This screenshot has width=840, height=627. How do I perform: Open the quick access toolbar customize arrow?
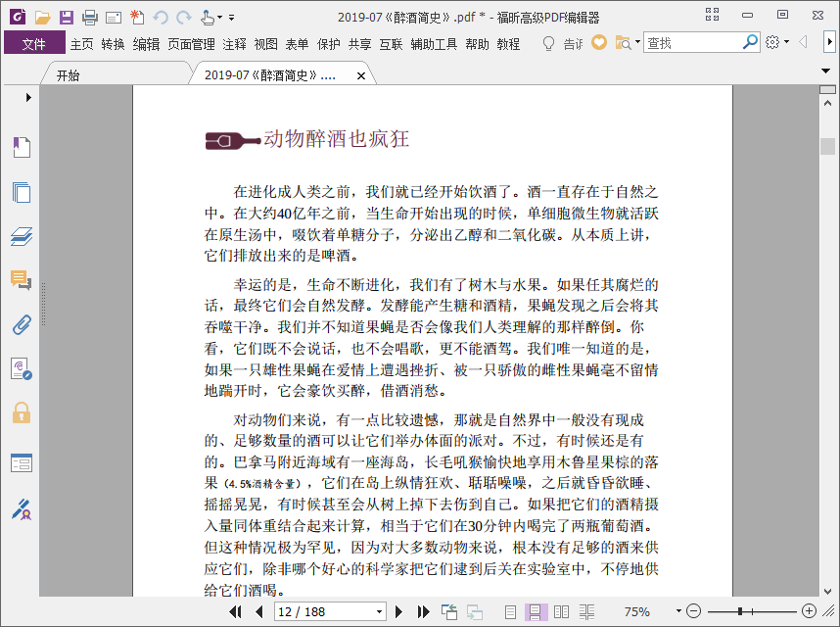pos(231,18)
